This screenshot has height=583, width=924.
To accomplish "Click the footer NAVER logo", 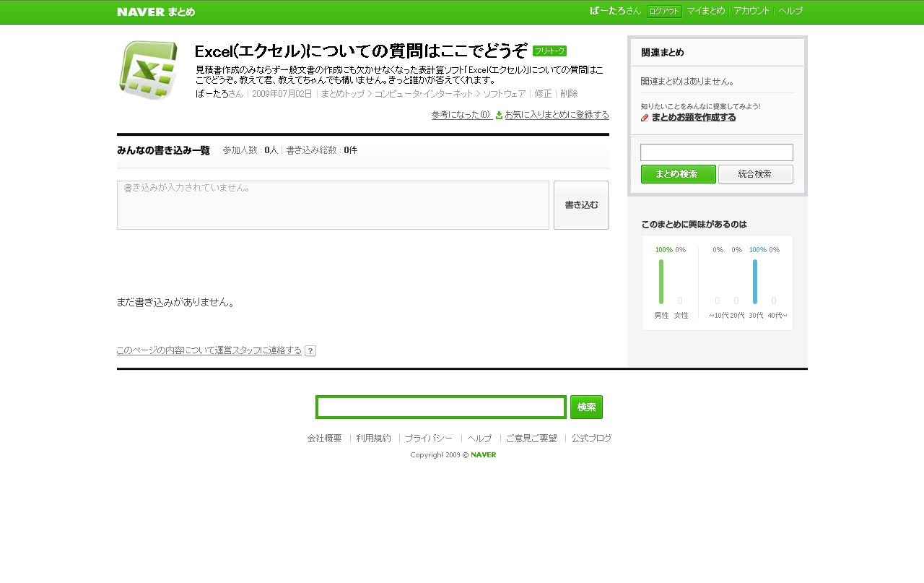I will [483, 455].
